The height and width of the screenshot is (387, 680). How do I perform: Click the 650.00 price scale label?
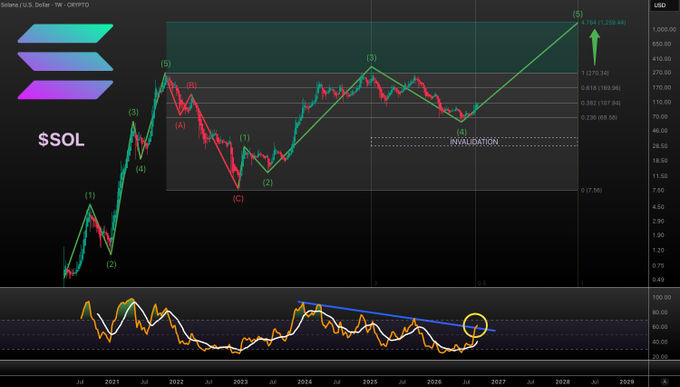(x=662, y=44)
